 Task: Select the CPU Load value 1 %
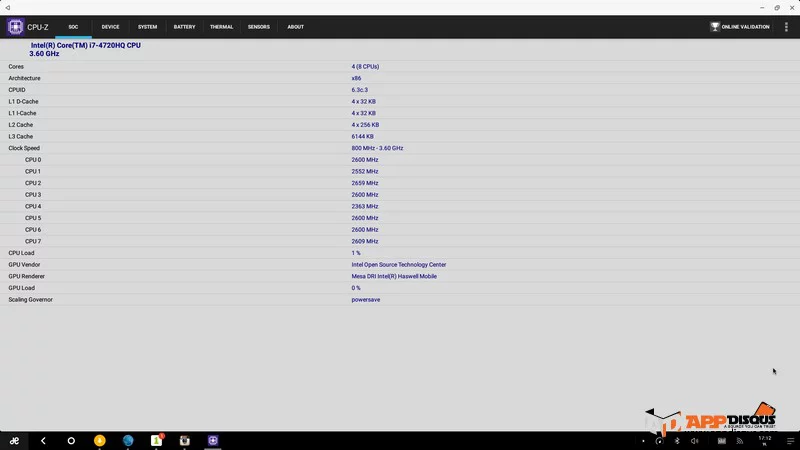356,253
